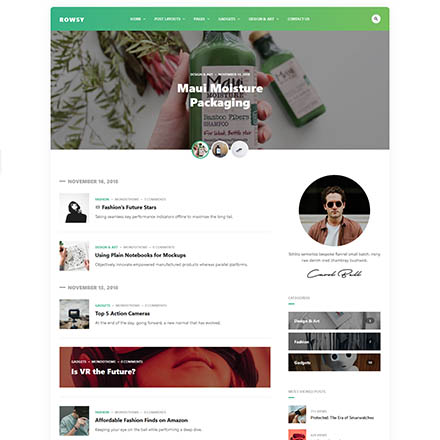440x440 pixels.
Task: Open the Gadgets navigation menu
Action: point(229,19)
